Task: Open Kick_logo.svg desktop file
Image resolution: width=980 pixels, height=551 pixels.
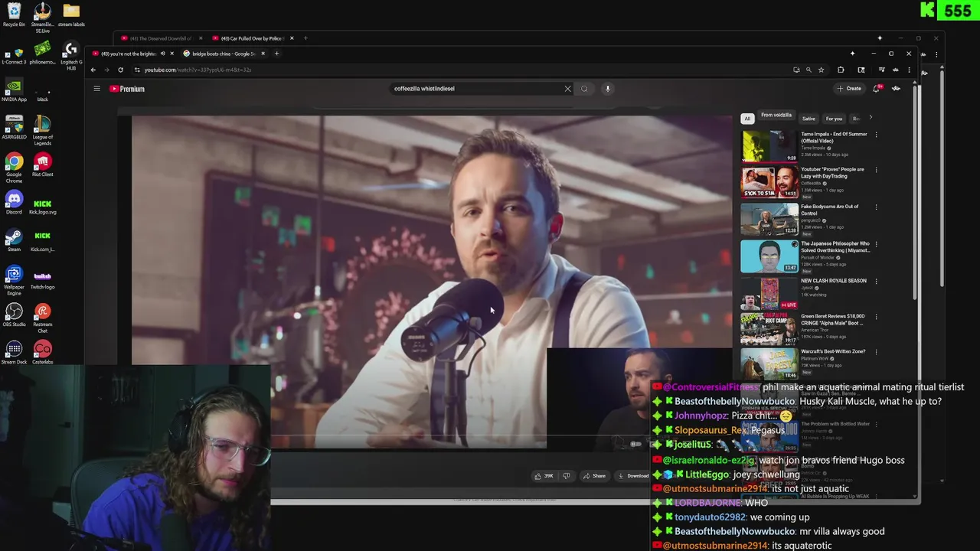Action: click(42, 207)
